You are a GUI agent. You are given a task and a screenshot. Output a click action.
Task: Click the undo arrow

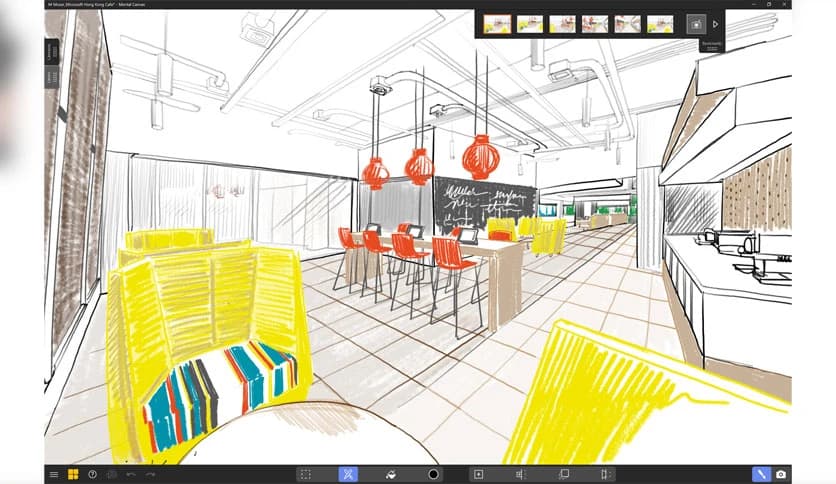click(x=131, y=474)
